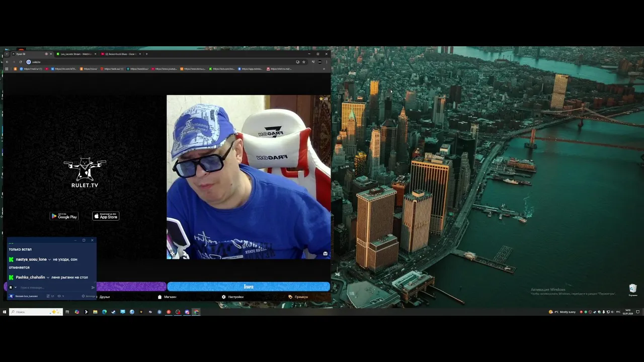The height and width of the screenshot is (362, 644).
Task: Open the browser three-dot menu
Action: coord(327,62)
